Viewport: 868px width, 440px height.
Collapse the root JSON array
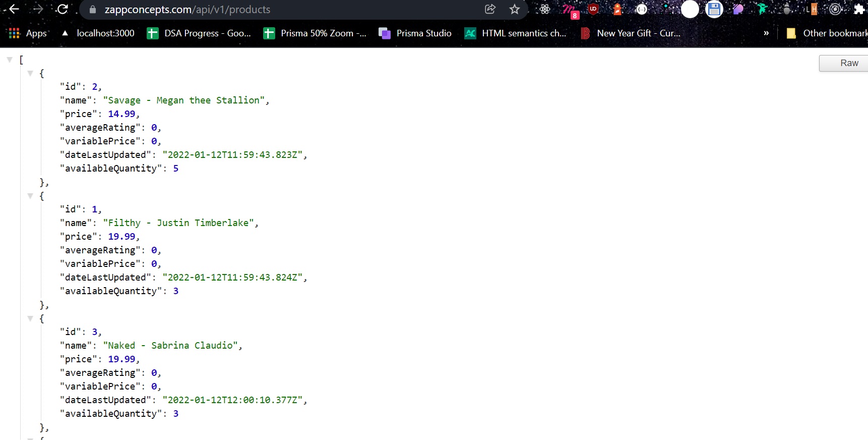pyautogui.click(x=10, y=60)
